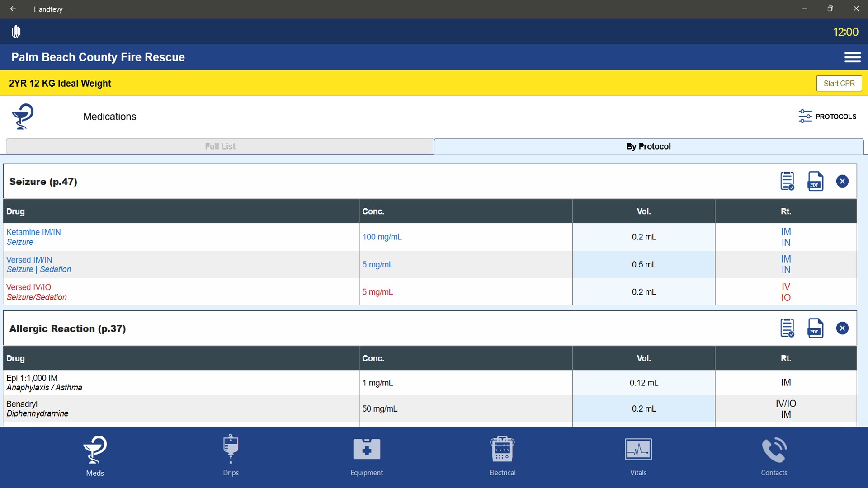Export the Allergic Reaction protocol as PDF
This screenshot has height=488, width=868.
816,328
